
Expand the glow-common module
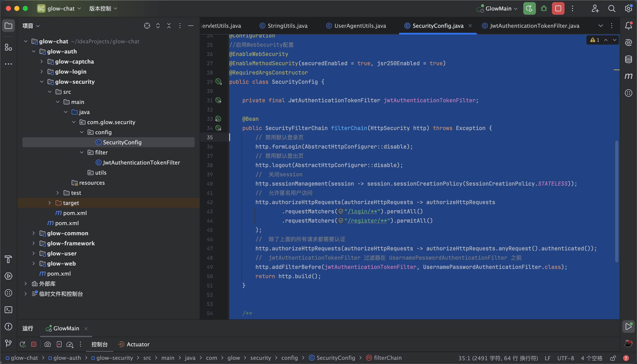(33, 233)
